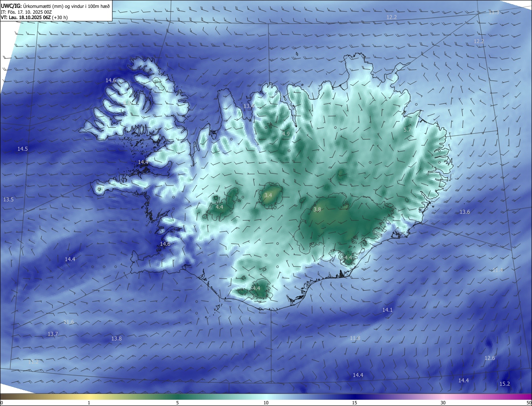Click the 13.8 value in the southwest ocean
532x406 pixels.
pyautogui.click(x=116, y=339)
